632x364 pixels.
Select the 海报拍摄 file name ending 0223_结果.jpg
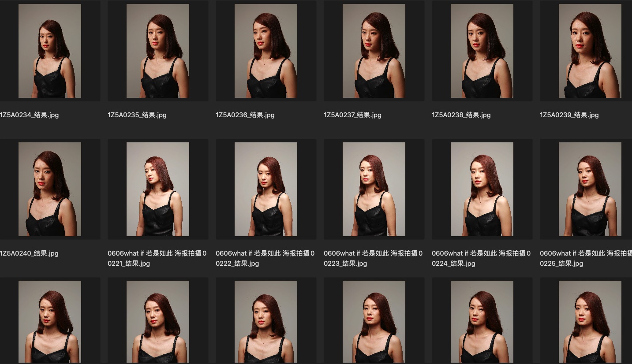tap(373, 258)
